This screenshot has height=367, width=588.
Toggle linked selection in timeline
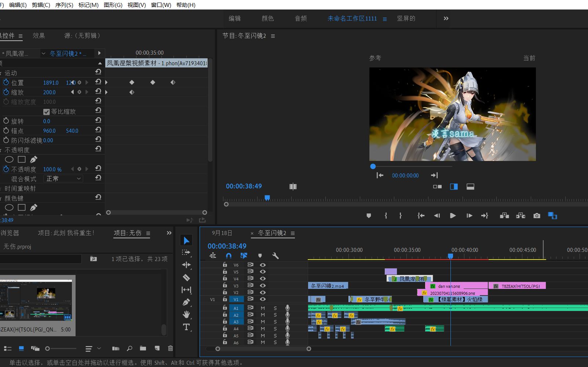[x=244, y=256]
